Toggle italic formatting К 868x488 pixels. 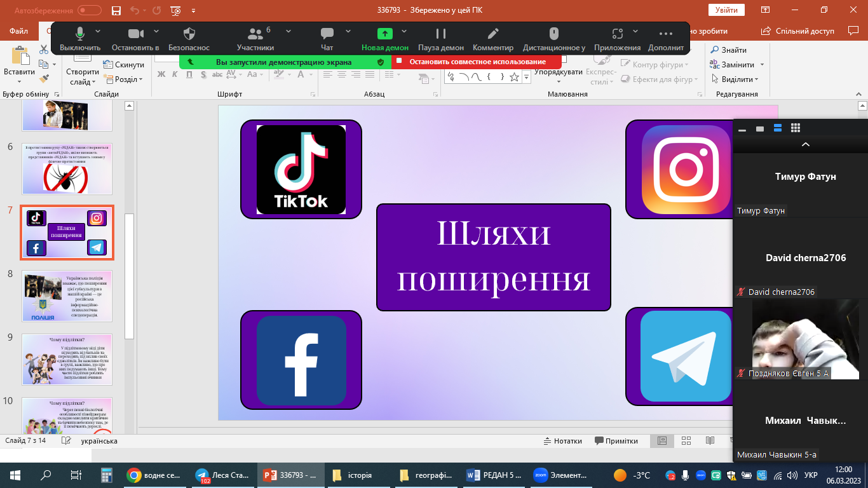pos(175,74)
